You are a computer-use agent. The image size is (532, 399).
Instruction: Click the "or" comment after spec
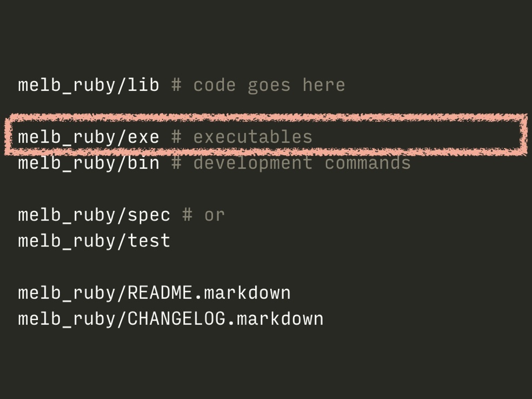[214, 215]
